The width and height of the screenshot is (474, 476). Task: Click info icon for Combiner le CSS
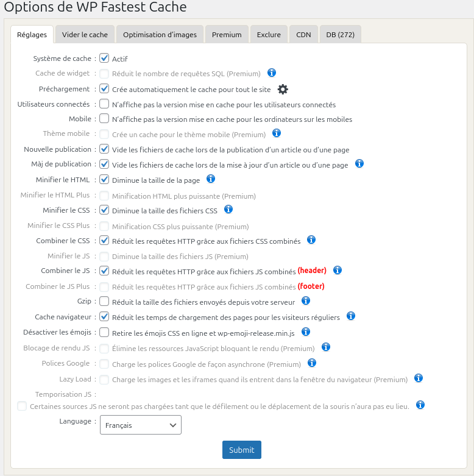311,240
